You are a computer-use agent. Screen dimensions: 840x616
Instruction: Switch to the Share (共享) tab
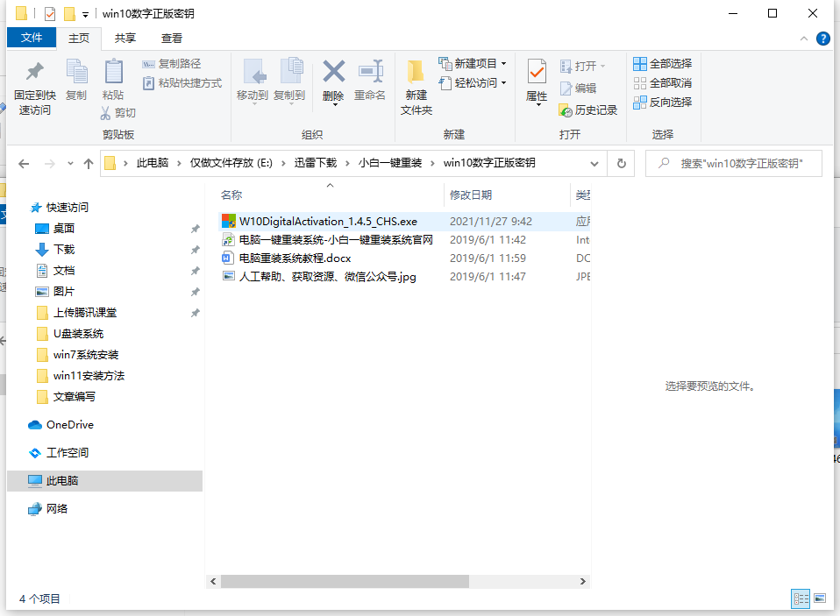click(x=125, y=39)
